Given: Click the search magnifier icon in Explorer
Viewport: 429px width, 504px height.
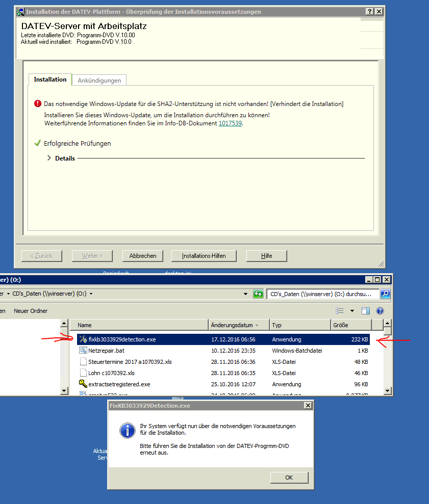Looking at the screenshot, I should [385, 294].
